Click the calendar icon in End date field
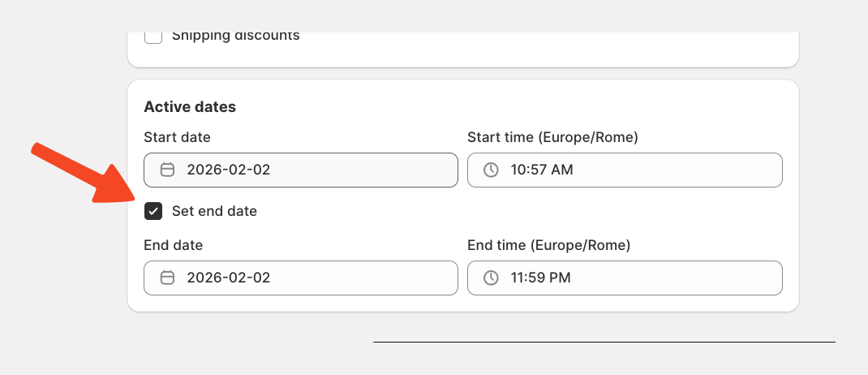The height and width of the screenshot is (375, 868). coord(168,278)
